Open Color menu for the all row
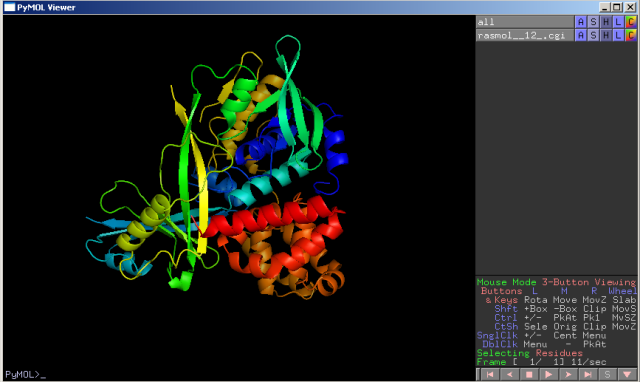This screenshot has width=640, height=382. click(631, 22)
